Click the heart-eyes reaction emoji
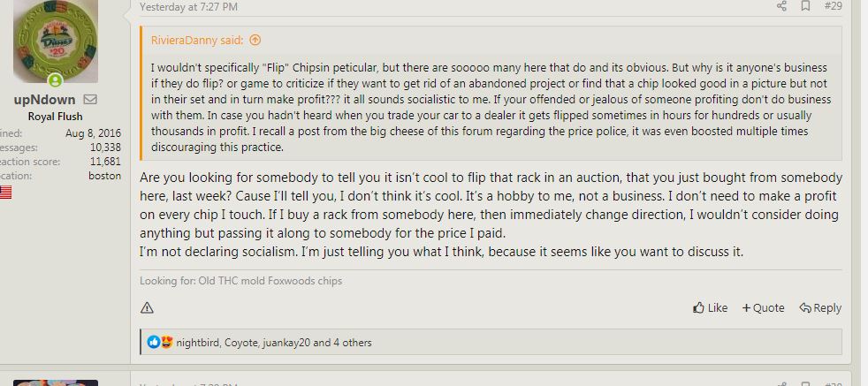The image size is (868, 386). (166, 342)
